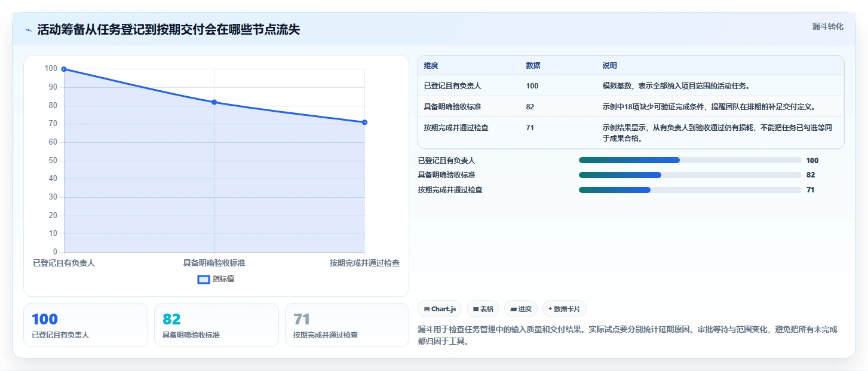
Task: Click the footer paragraph starting 漏斗用于检查
Action: 627,336
